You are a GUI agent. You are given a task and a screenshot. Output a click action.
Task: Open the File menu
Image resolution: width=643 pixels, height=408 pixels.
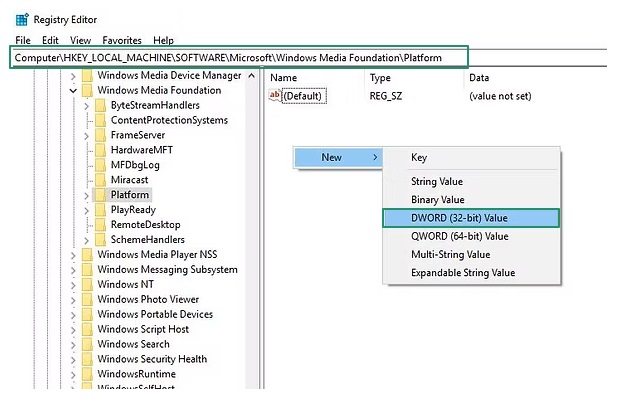tap(23, 40)
